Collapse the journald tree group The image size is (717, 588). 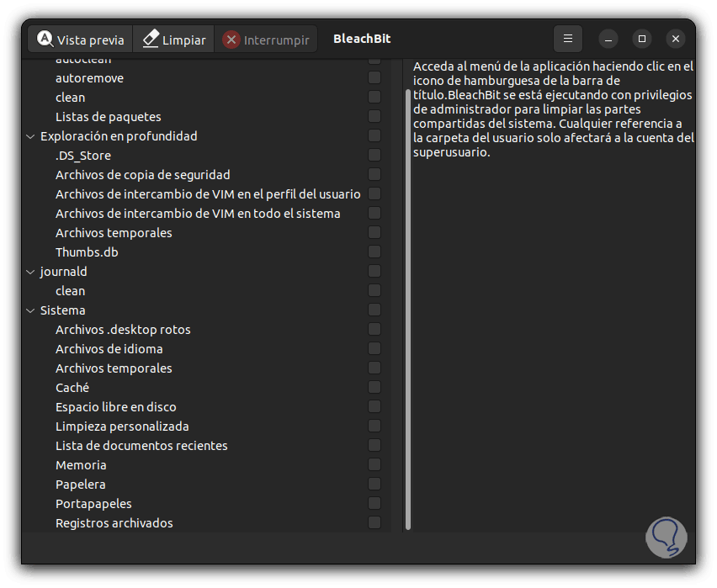[x=30, y=272]
